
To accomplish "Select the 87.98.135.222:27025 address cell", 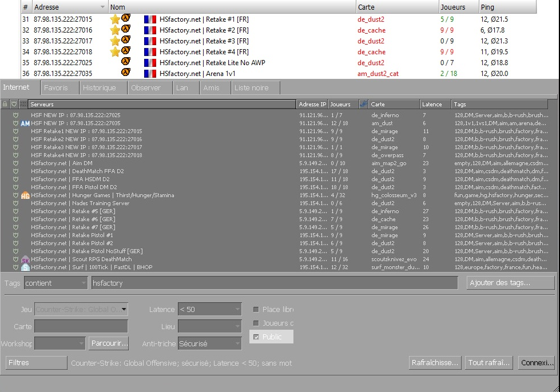I will point(63,63).
